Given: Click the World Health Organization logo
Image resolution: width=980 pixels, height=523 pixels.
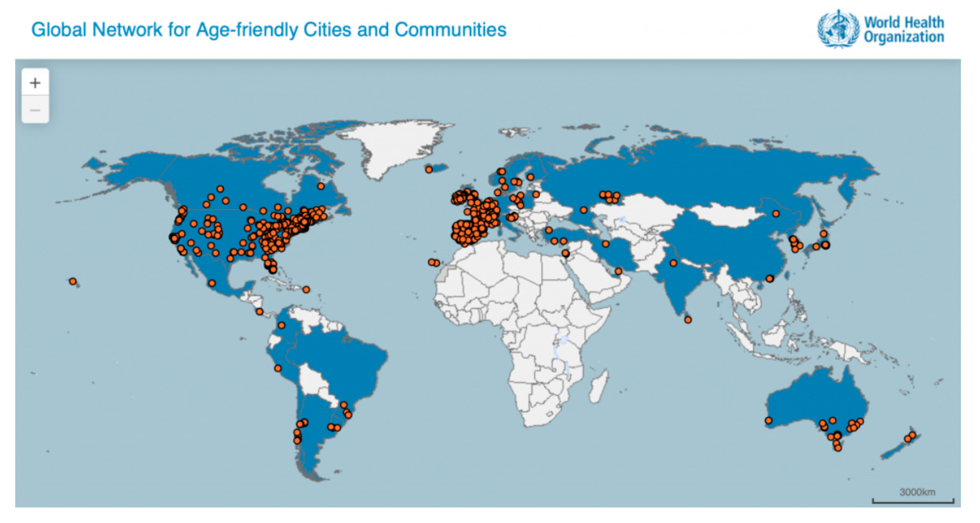Looking at the screenshot, I should (880, 29).
